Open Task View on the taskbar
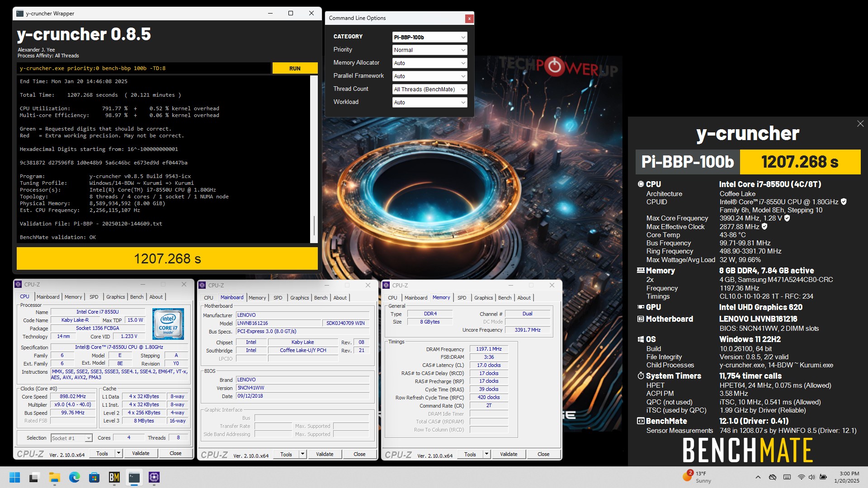Image resolution: width=868 pixels, height=488 pixels. tap(34, 477)
